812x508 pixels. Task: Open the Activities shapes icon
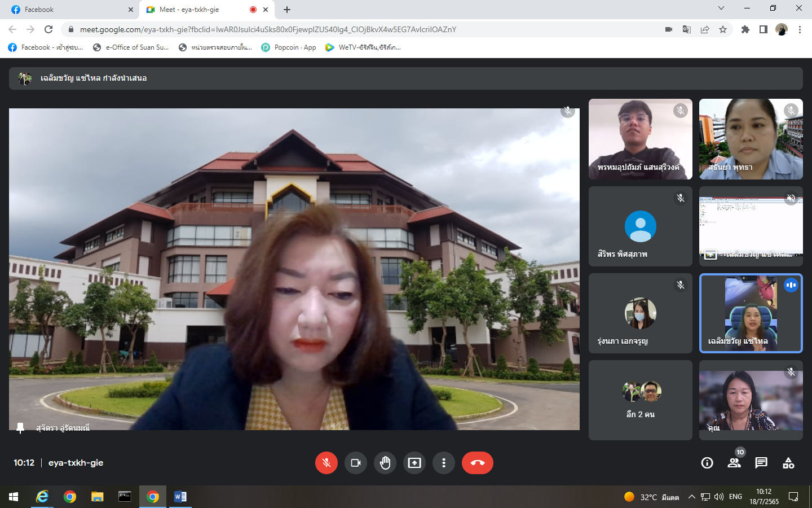(x=788, y=463)
